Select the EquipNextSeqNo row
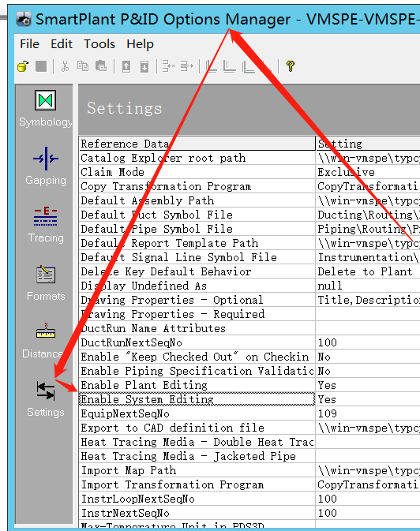420x531 pixels. tap(197, 413)
